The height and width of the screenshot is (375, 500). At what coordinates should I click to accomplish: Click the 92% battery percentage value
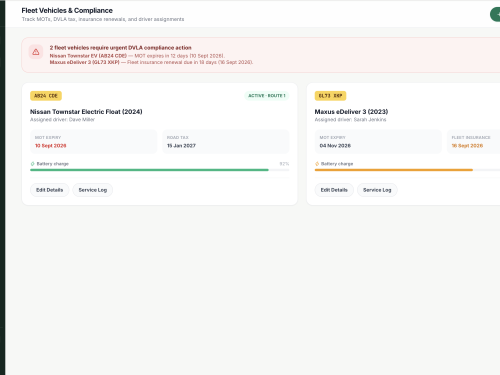click(284, 164)
